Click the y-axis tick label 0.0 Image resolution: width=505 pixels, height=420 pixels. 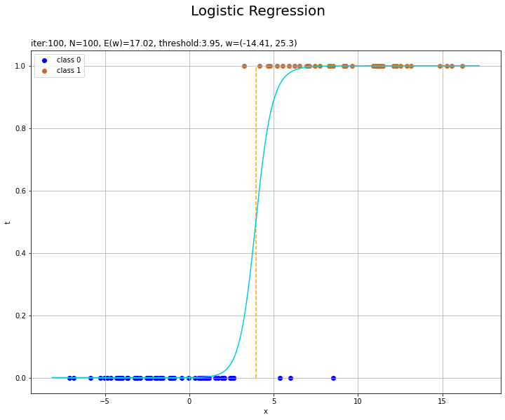pos(20,378)
